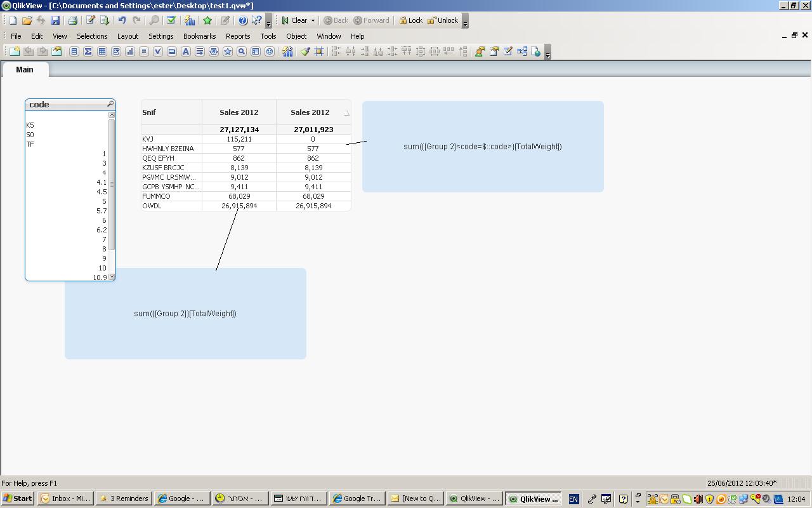Create a List Box object icon
Viewport: 812px width, 508px height.
click(x=74, y=51)
